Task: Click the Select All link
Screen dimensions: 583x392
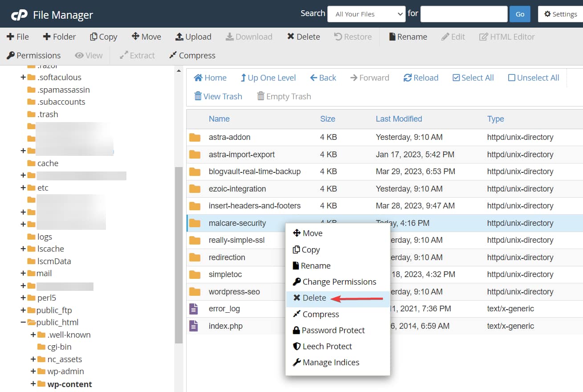Action: coord(473,78)
